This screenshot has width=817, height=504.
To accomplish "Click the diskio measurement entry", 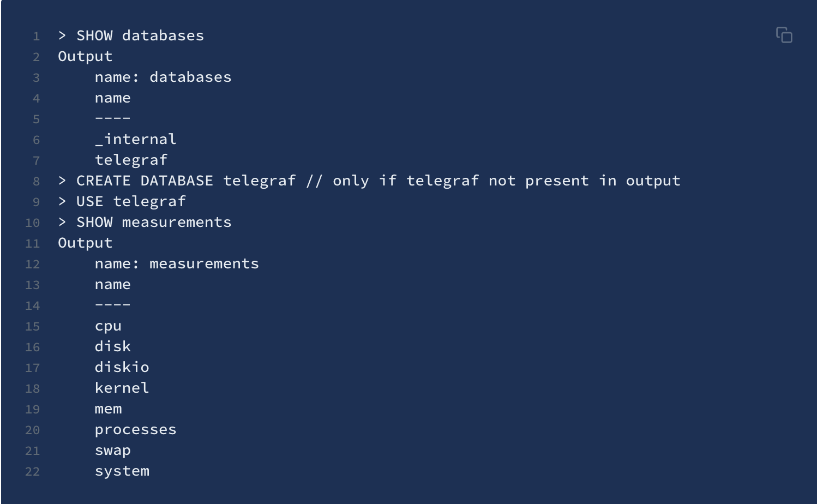I will click(122, 367).
